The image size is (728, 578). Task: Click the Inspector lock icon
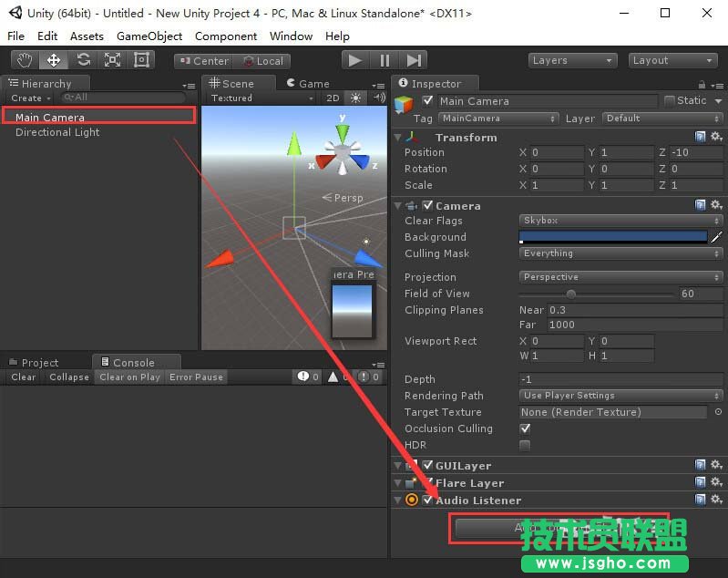point(702,85)
